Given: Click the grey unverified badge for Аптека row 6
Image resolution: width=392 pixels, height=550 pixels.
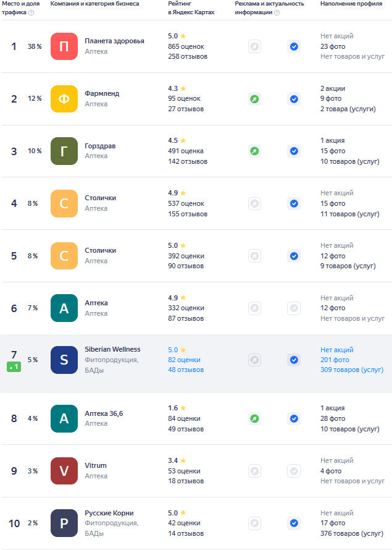Looking at the screenshot, I should (x=294, y=308).
